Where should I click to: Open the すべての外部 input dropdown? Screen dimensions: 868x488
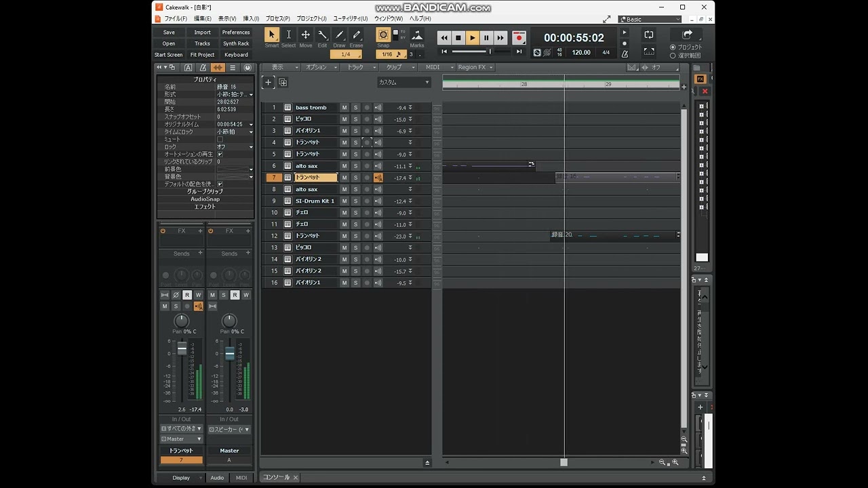(x=181, y=429)
